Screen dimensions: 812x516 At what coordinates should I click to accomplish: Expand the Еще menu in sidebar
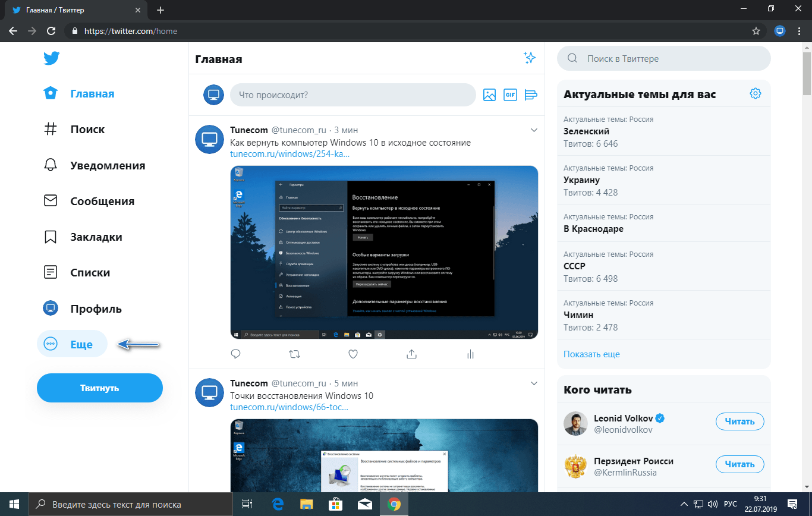(72, 344)
